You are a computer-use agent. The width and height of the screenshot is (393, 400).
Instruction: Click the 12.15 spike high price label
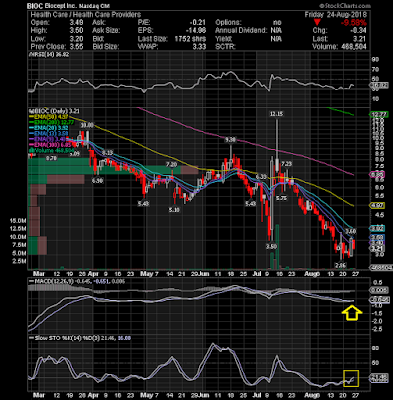(x=276, y=114)
